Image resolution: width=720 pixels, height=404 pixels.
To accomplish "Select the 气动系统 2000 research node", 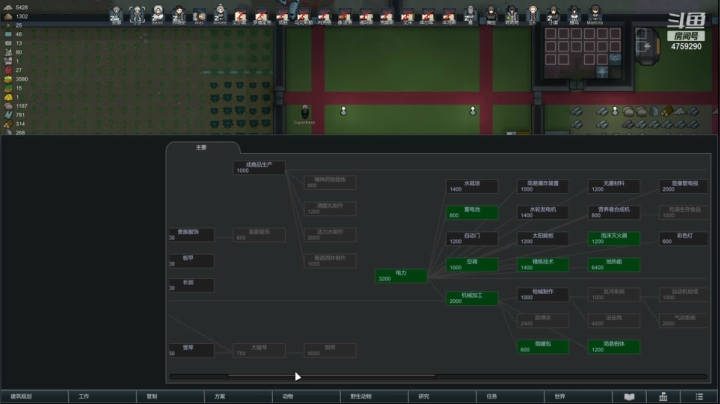I will tap(683, 320).
